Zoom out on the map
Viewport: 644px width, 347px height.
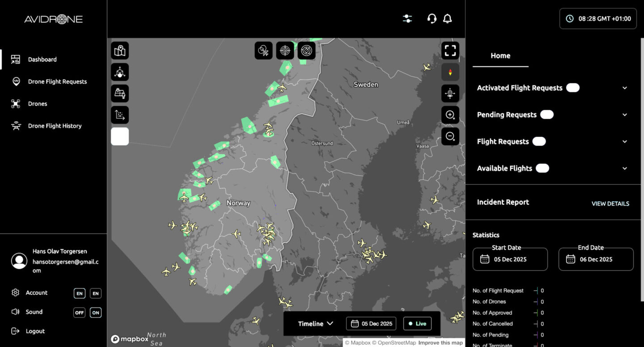tap(450, 136)
